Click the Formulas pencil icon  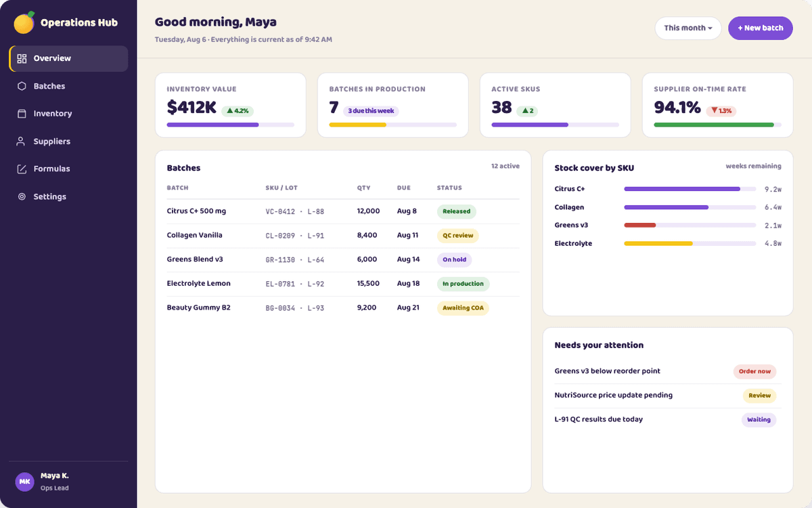click(x=22, y=169)
